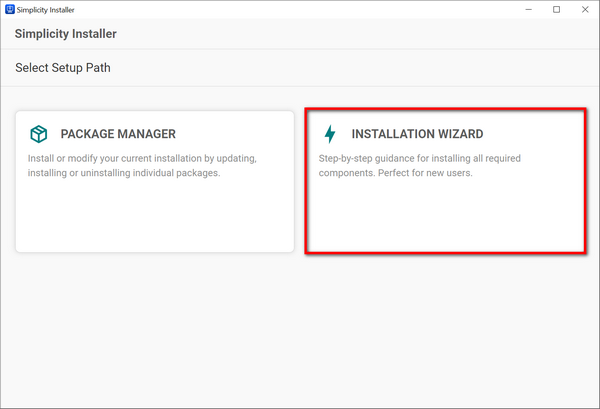Maximize the Simplicity Installer window

(556, 10)
